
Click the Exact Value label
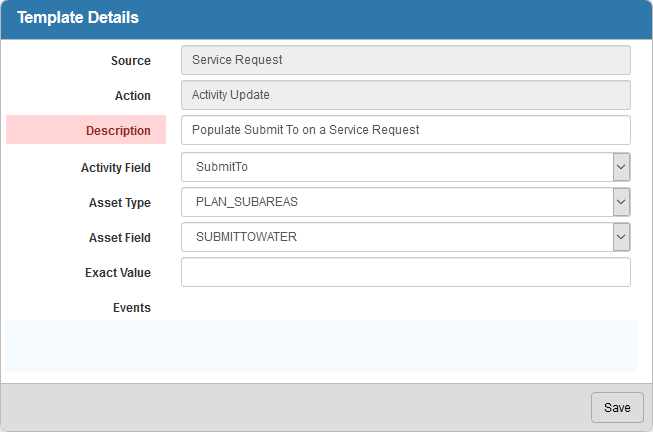point(118,272)
